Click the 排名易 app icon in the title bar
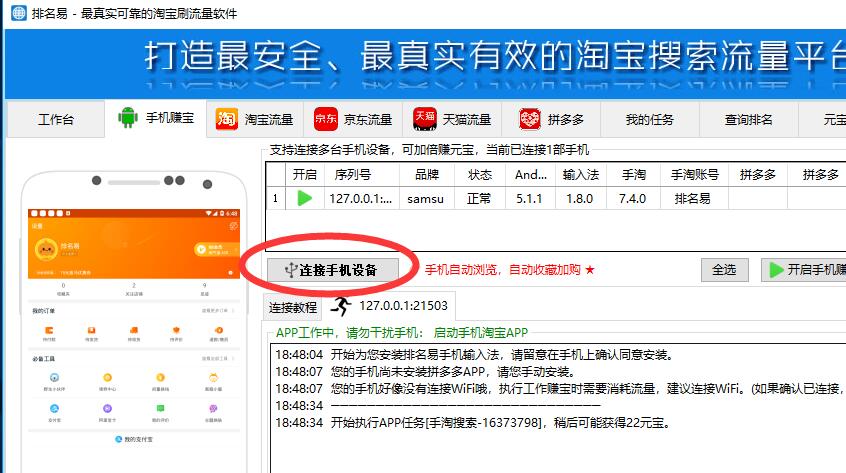Screen dimensions: 846x473 [19, 13]
